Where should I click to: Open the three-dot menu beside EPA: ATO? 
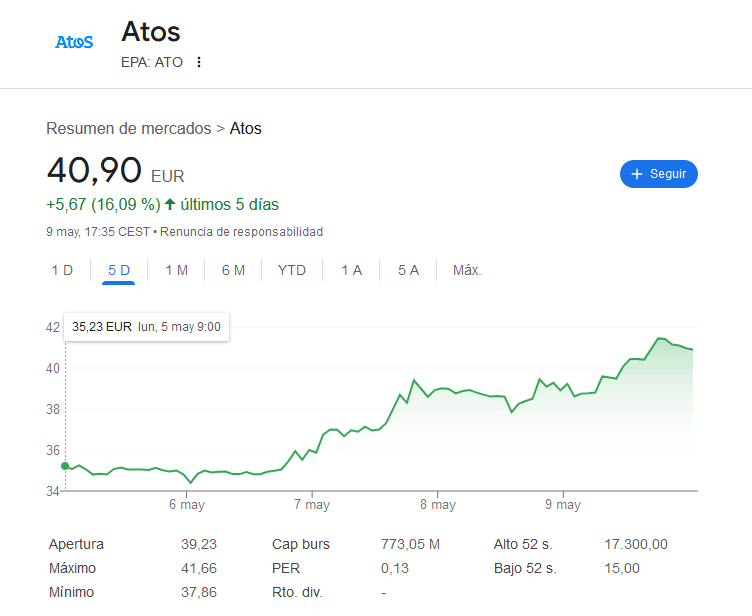(x=199, y=62)
